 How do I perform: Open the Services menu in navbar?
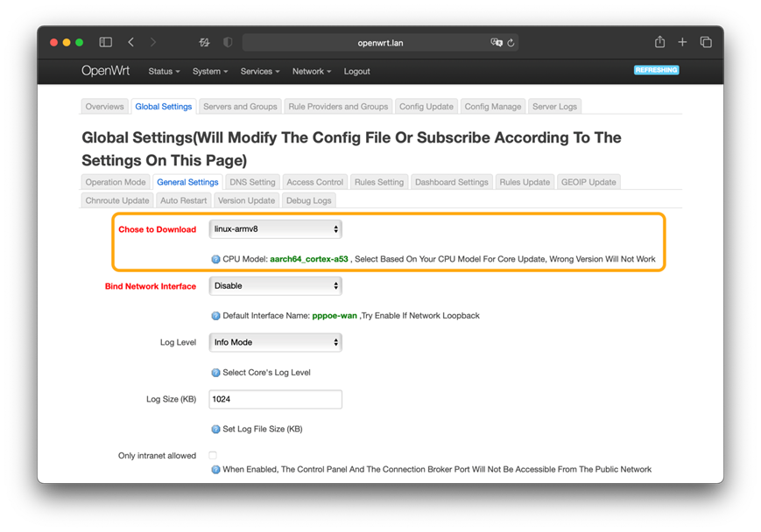point(259,72)
